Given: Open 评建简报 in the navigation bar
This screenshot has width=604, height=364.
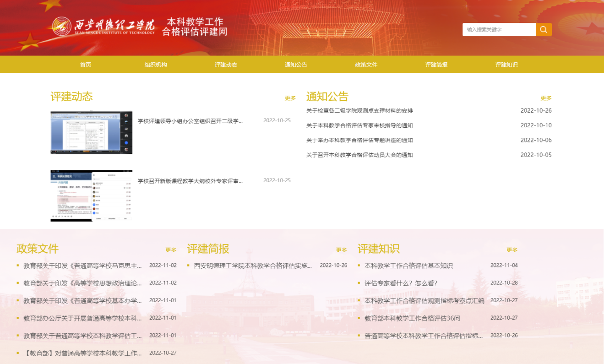Looking at the screenshot, I should 436,65.
